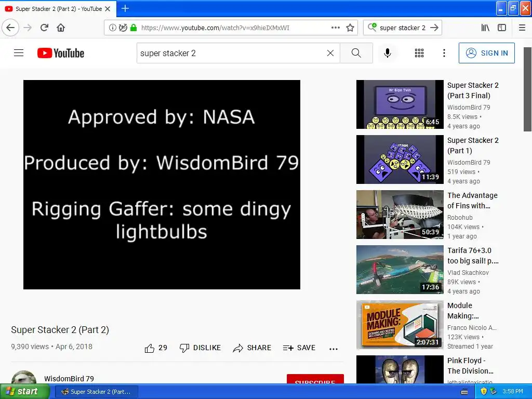Open Module Making: title link
This screenshot has height=399, width=532.
(463, 311)
